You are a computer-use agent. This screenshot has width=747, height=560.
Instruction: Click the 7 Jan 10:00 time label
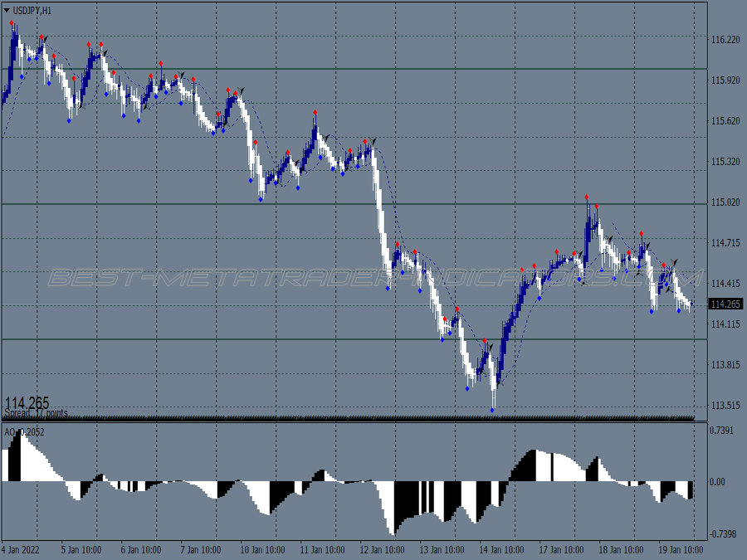(201, 550)
